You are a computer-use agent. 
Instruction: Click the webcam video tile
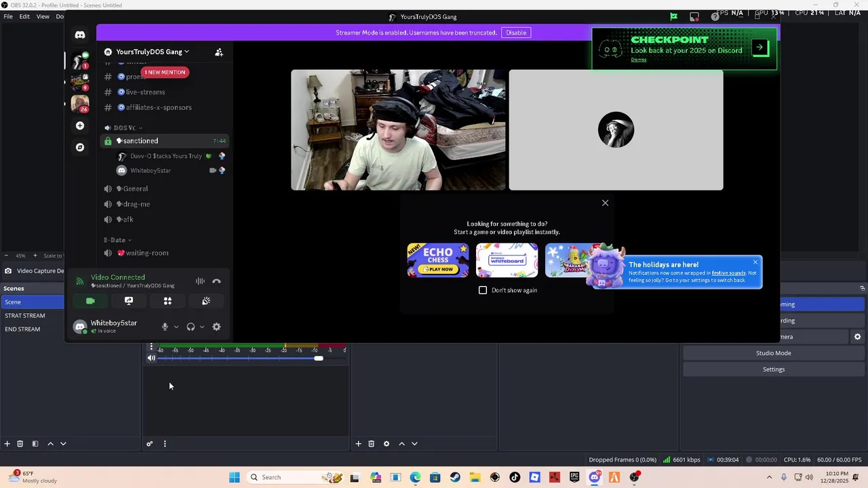coord(398,130)
